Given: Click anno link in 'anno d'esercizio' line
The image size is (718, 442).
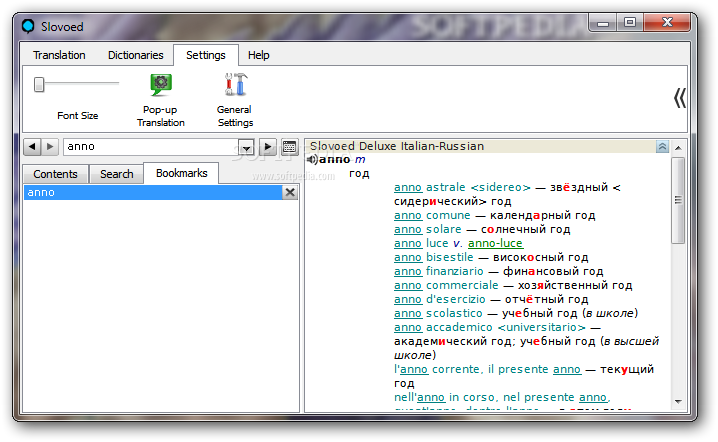Looking at the screenshot, I should pyautogui.click(x=408, y=300).
